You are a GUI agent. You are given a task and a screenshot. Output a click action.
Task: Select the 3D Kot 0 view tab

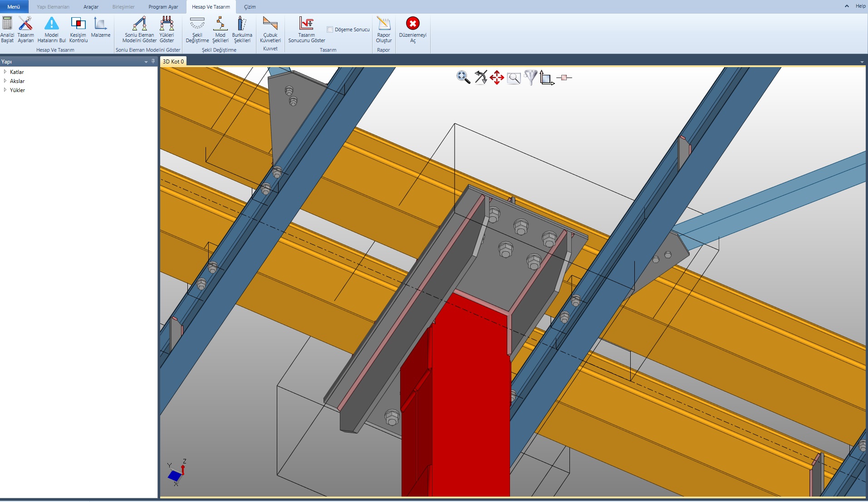pyautogui.click(x=173, y=62)
